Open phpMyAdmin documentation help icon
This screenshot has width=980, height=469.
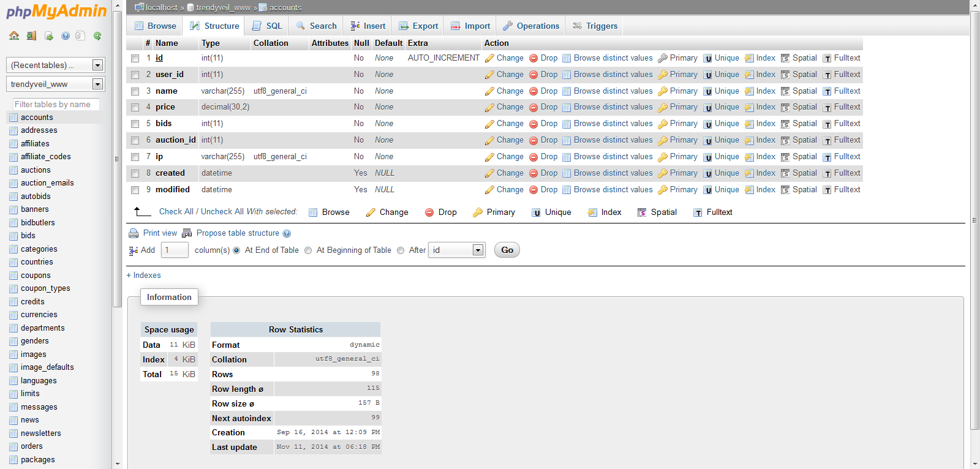pos(65,36)
